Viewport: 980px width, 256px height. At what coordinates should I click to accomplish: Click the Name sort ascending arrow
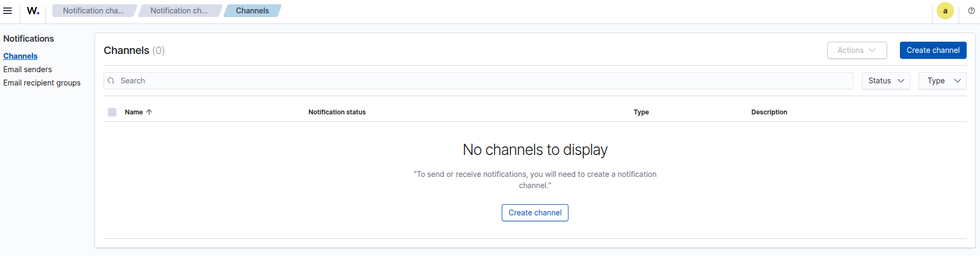point(149,112)
